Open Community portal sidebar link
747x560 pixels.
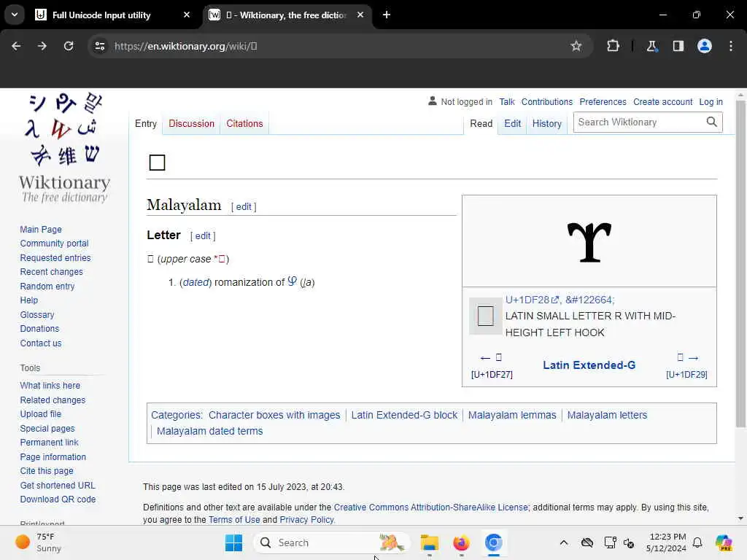(x=54, y=244)
